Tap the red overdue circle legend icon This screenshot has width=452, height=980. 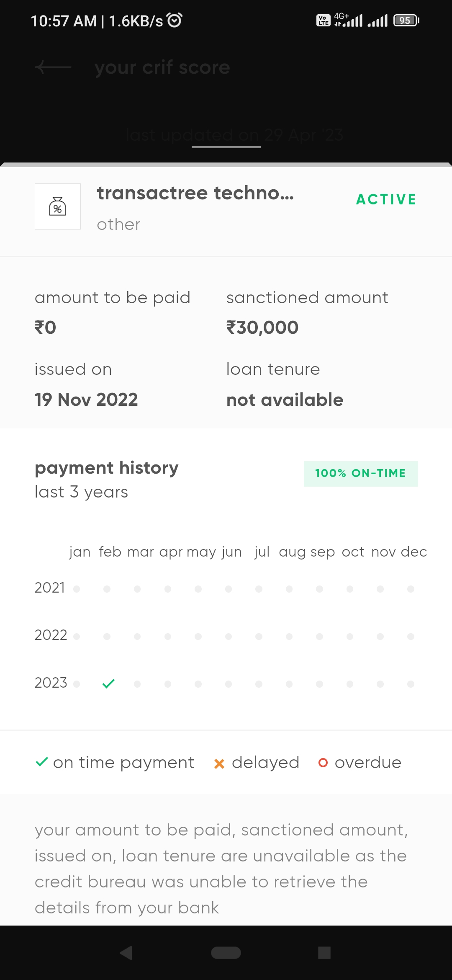[x=323, y=763]
